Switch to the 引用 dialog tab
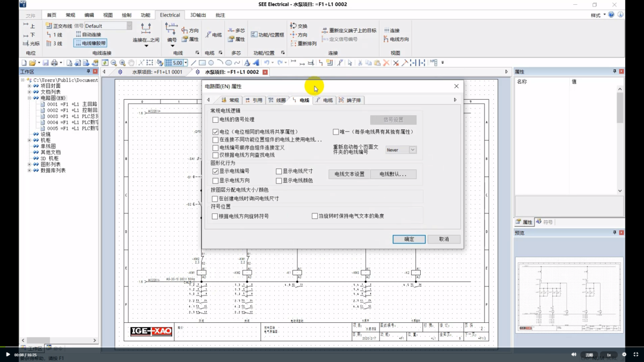 click(x=254, y=100)
